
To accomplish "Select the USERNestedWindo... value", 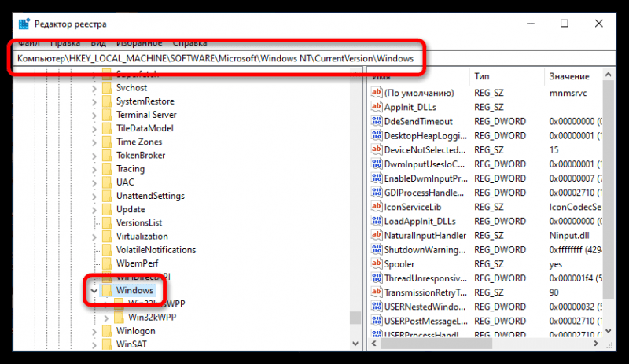I will coord(425,307).
